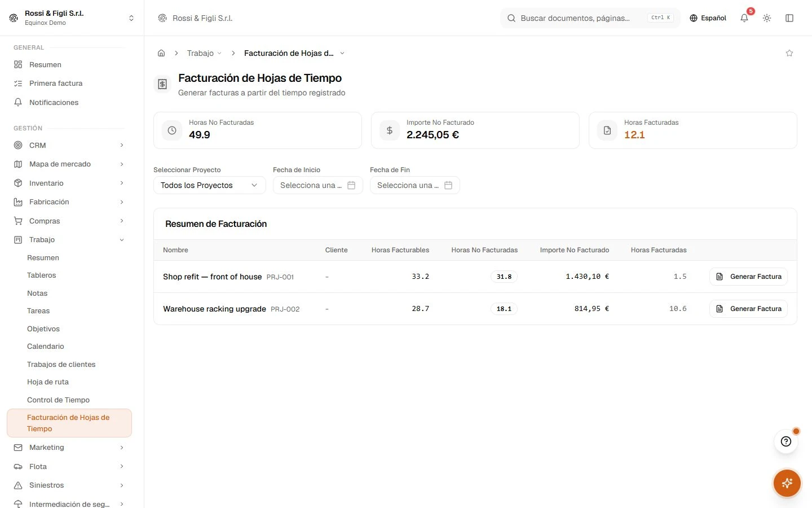Toggle the light/dark theme sun icon
Viewport: 812px width, 508px height.
767,18
